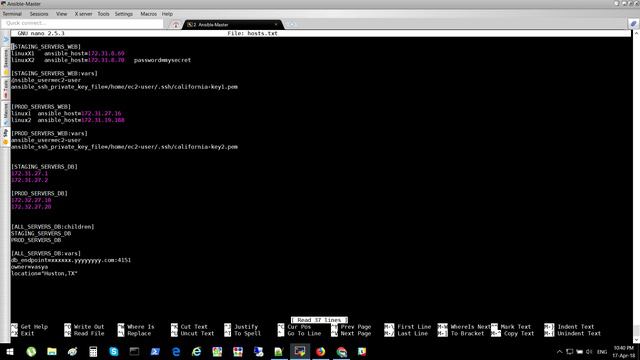
Task: Open the Remote Desktop taskbar icon
Action: pos(258,352)
